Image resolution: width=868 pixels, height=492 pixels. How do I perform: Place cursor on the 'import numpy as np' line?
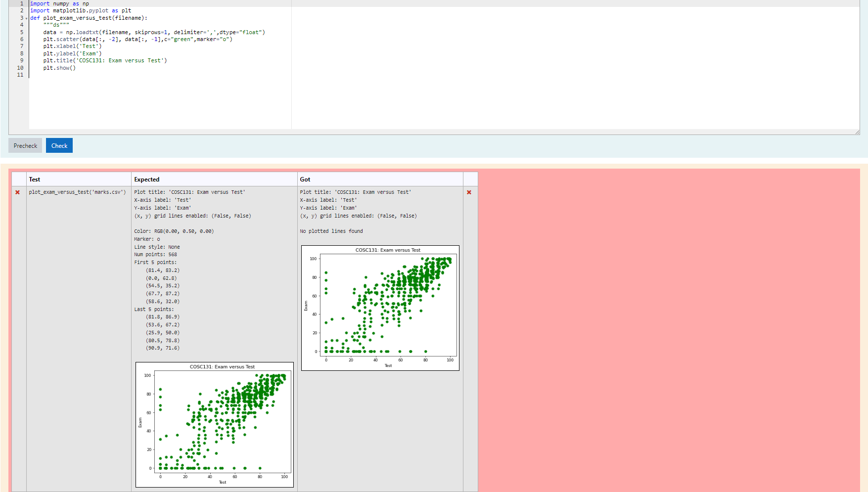pos(59,3)
